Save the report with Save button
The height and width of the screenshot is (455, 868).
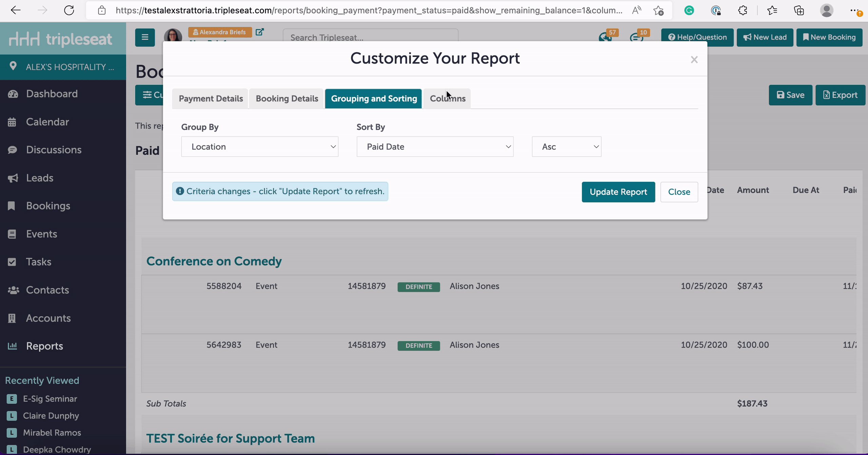coord(790,95)
